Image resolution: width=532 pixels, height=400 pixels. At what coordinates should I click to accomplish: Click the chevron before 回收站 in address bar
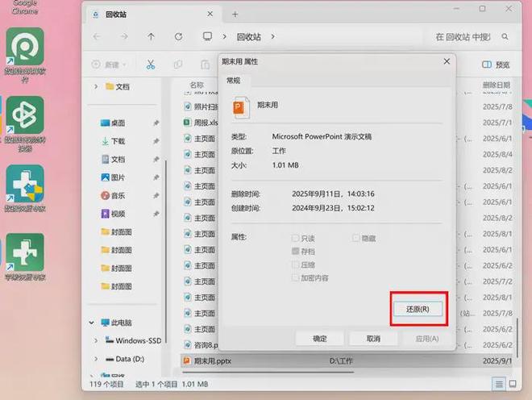click(224, 36)
